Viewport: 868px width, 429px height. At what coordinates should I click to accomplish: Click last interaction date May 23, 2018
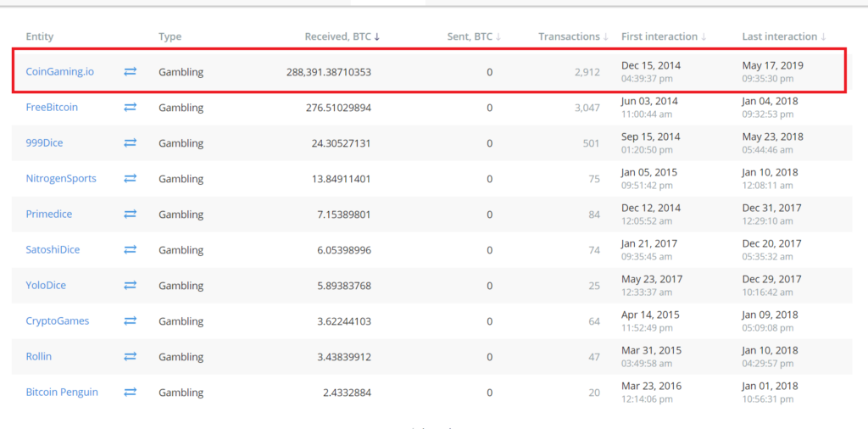773,136
